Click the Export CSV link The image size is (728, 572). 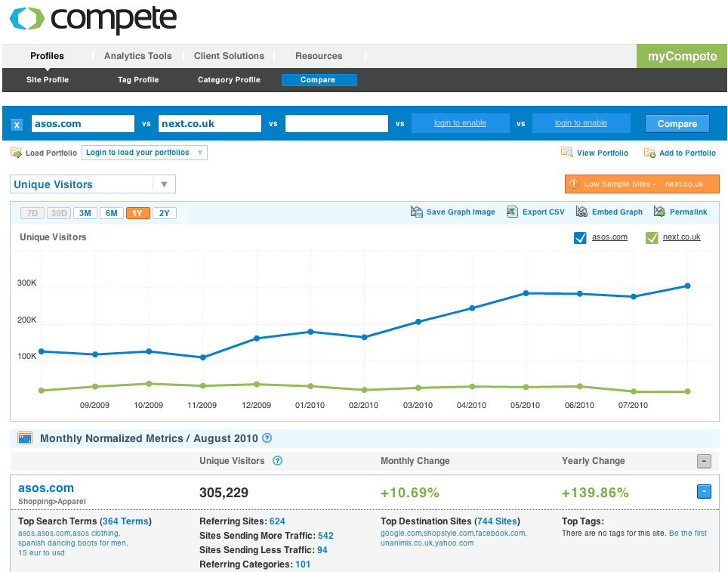point(543,212)
